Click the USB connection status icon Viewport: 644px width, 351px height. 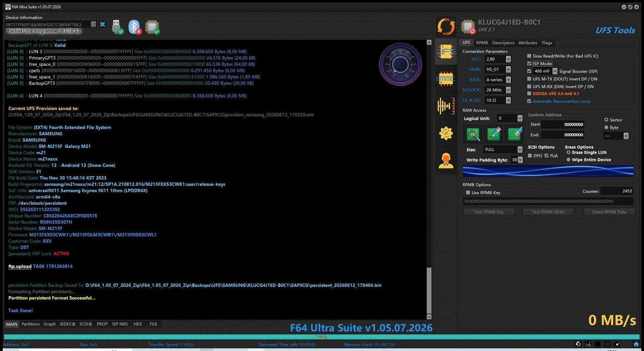[x=117, y=27]
